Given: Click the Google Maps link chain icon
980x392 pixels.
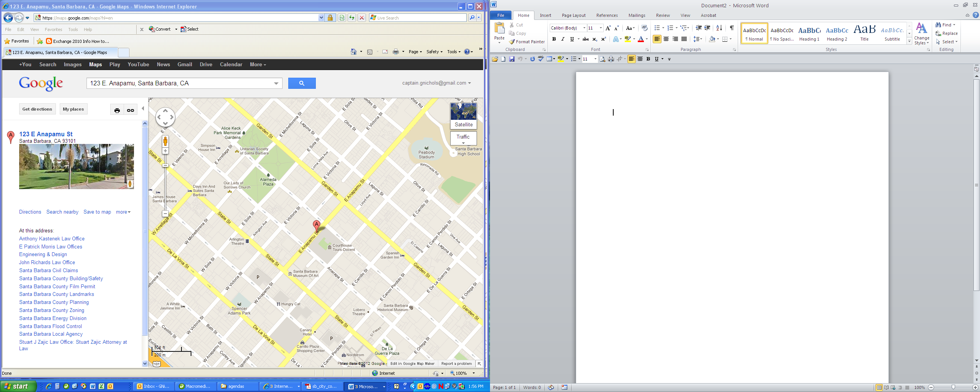Looking at the screenshot, I should pos(131,110).
